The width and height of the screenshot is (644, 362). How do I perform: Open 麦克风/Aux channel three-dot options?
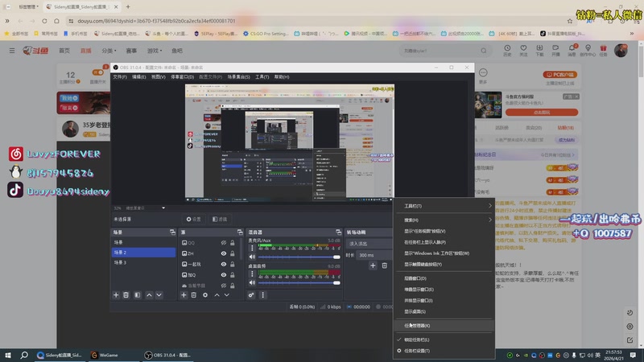tap(252, 248)
